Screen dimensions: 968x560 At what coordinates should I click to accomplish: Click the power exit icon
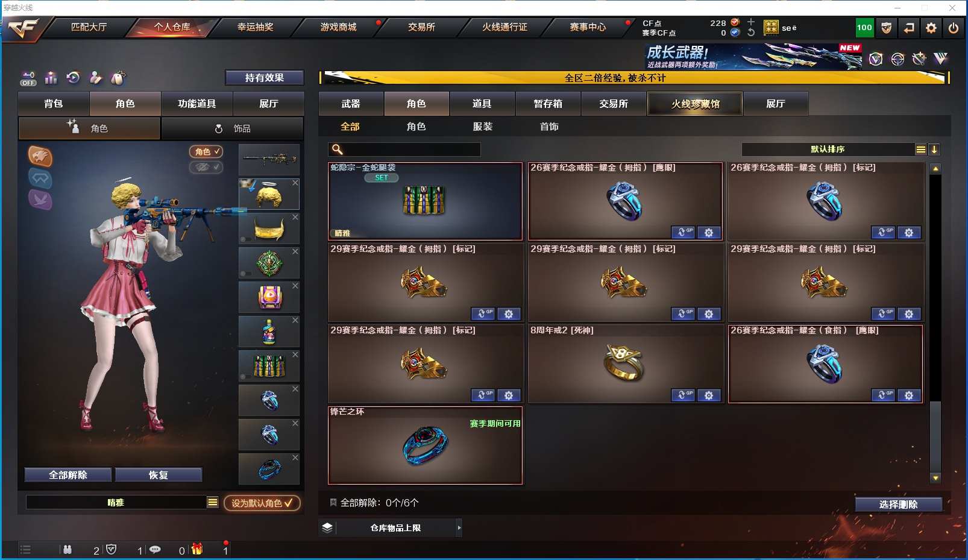point(953,28)
